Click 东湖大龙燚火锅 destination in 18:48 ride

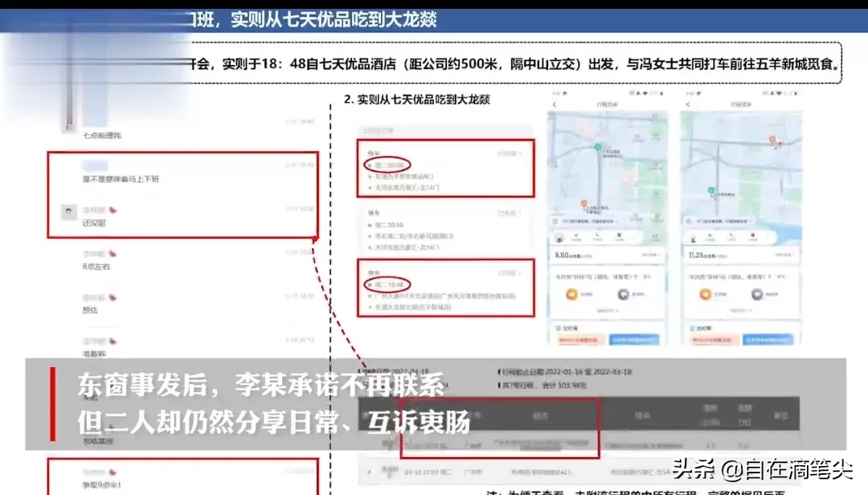pos(413,307)
